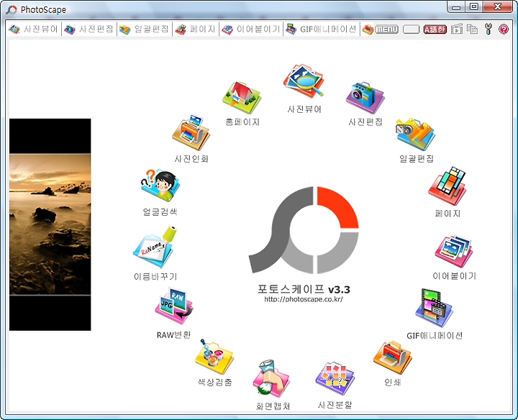Open the 일괄편집 tab in the top bar
Screen dimensions: 518x420
144,29
